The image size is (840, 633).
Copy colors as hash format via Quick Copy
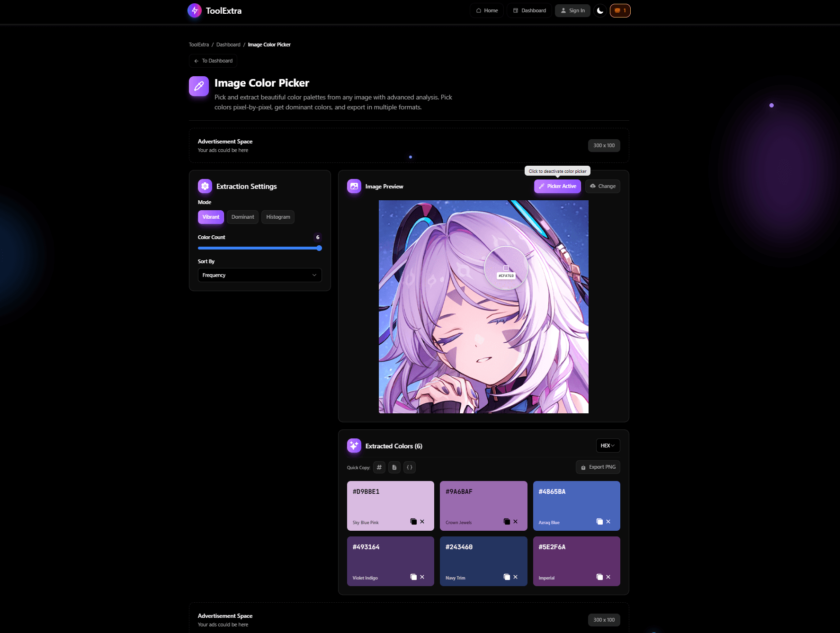pos(379,467)
